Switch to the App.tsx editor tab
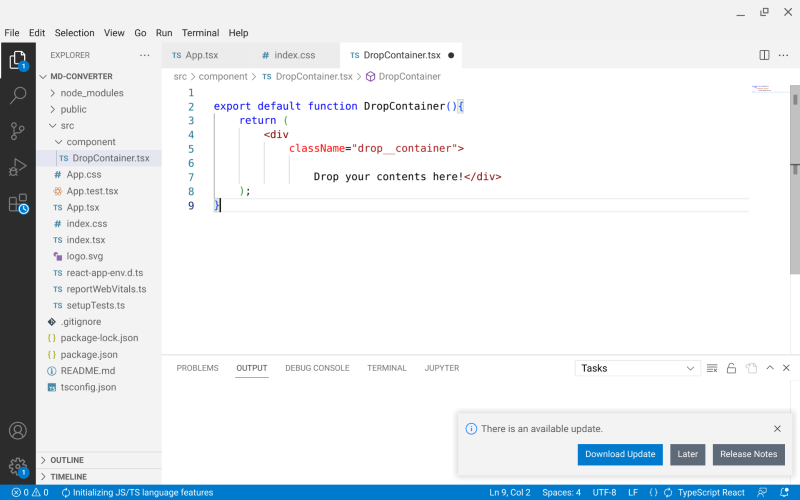 click(x=206, y=55)
